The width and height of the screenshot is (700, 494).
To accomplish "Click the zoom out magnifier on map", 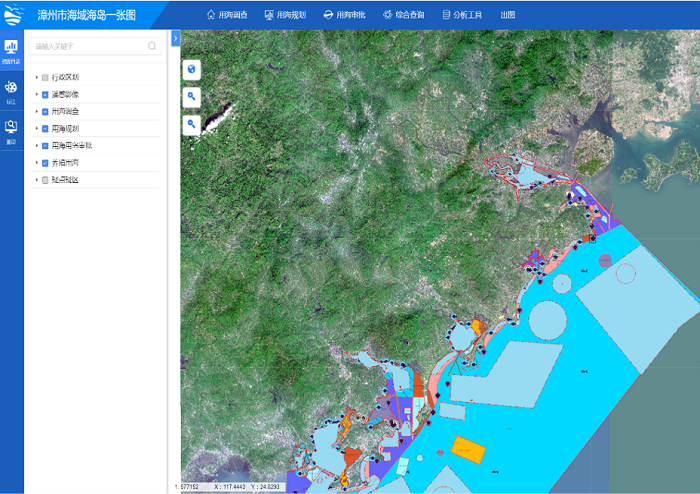I will pyautogui.click(x=191, y=124).
